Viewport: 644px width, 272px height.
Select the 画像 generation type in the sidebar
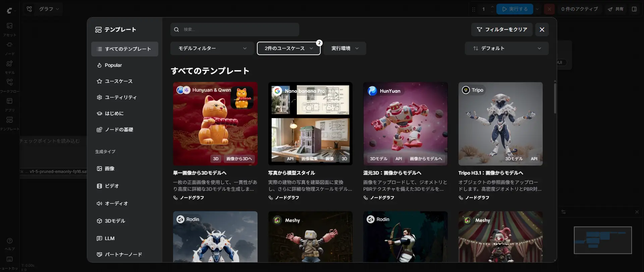pyautogui.click(x=125, y=169)
